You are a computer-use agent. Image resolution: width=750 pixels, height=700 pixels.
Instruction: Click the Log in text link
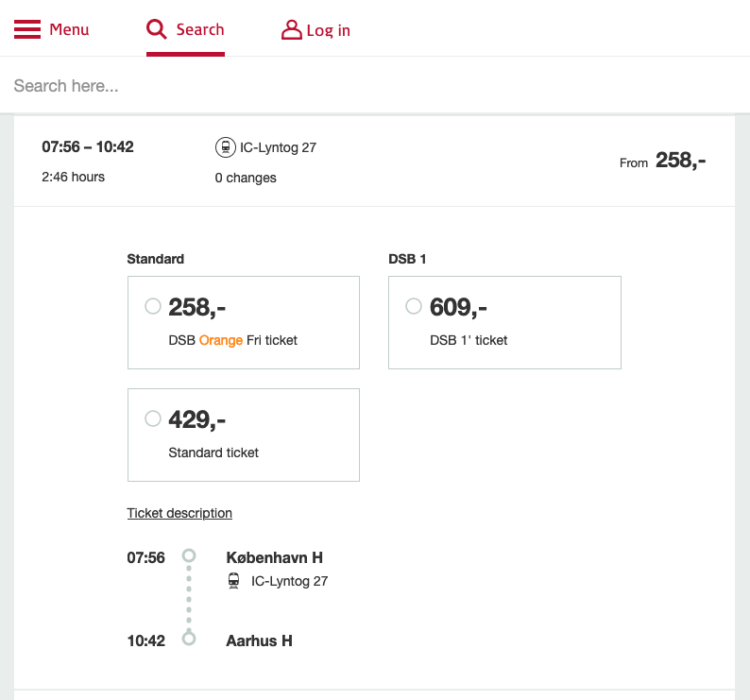[328, 30]
